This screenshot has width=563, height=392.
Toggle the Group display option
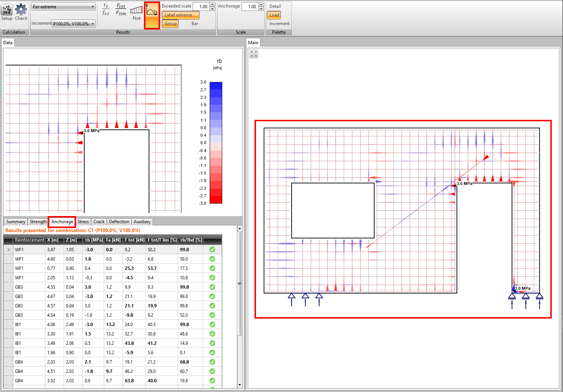tap(171, 24)
